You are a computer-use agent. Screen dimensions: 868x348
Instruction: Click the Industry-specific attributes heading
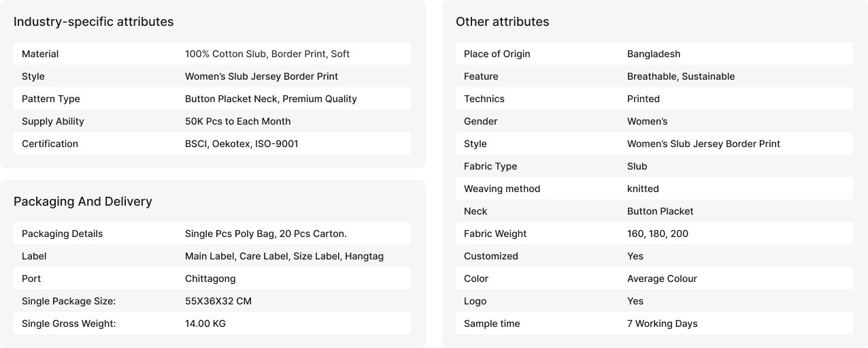click(x=93, y=22)
